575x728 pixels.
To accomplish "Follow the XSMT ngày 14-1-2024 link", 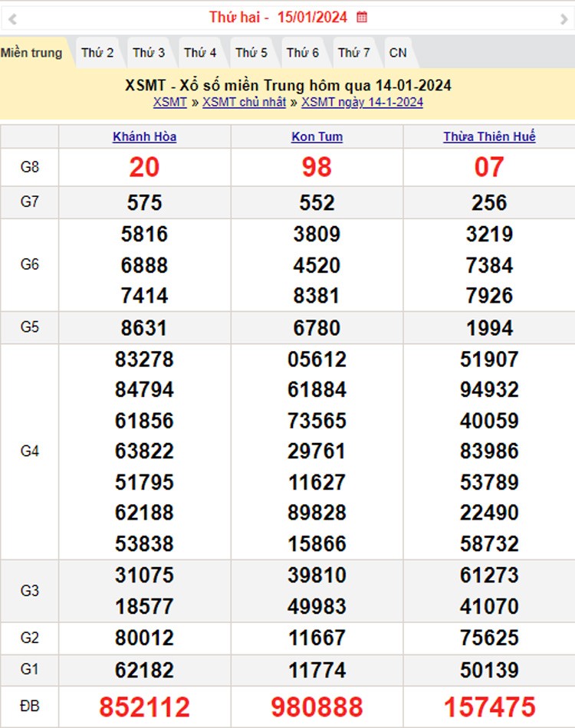I will (x=362, y=102).
